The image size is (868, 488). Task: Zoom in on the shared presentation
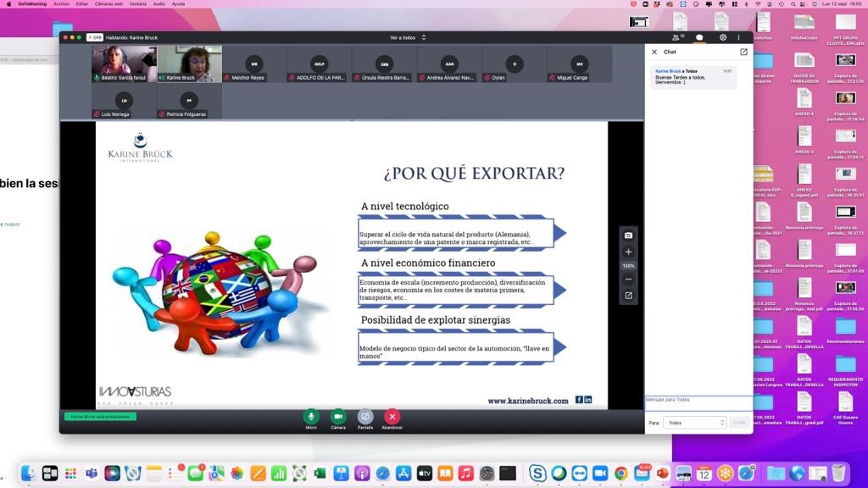point(628,252)
